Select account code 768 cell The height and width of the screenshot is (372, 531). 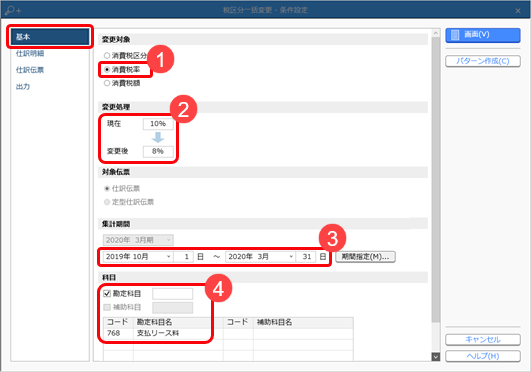pyautogui.click(x=118, y=333)
